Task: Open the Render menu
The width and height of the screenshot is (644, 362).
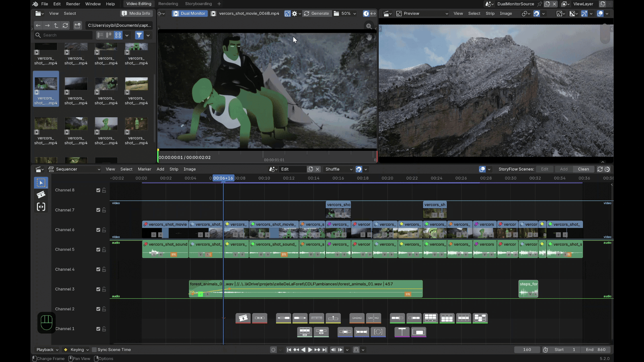Action: point(73,4)
